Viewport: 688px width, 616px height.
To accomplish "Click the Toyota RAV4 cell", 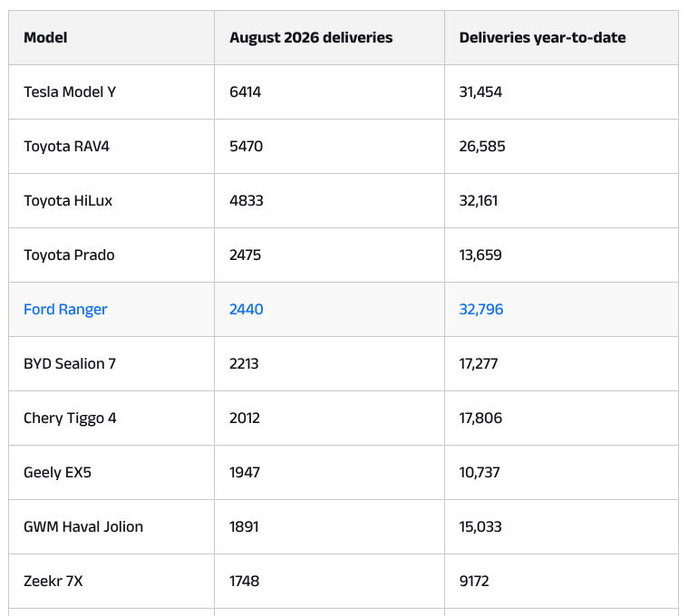I will click(x=111, y=147).
